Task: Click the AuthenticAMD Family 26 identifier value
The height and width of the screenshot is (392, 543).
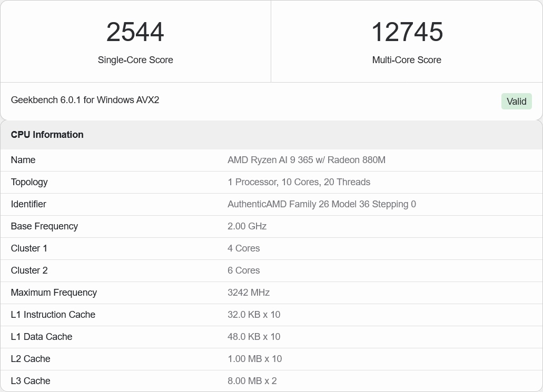Action: click(x=321, y=204)
